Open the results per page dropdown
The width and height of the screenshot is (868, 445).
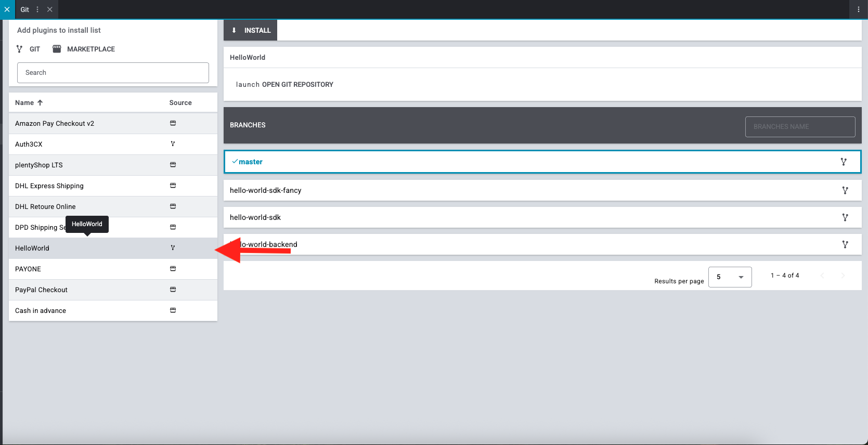point(730,277)
